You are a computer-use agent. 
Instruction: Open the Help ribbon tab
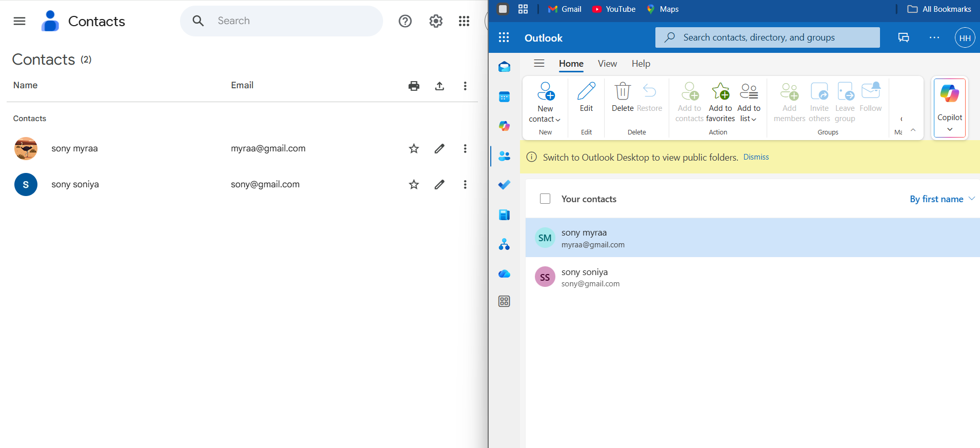pos(641,64)
